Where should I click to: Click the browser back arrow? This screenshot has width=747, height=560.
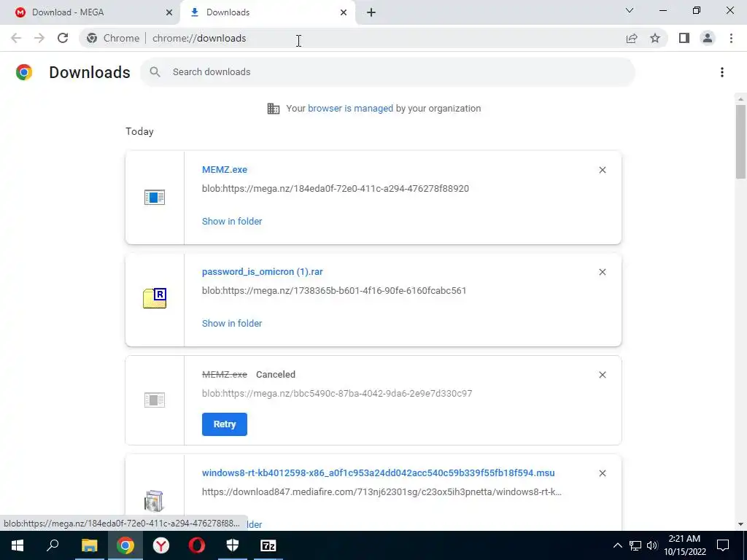(16, 38)
